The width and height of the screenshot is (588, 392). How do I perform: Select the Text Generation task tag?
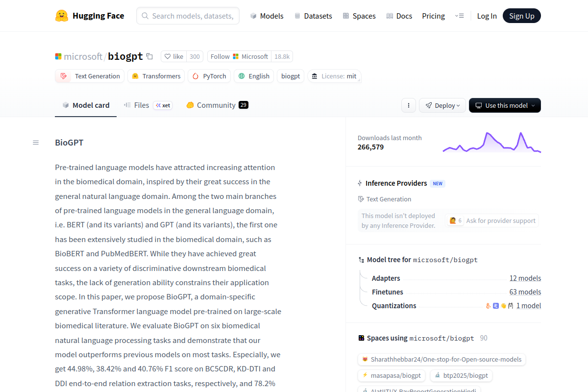pyautogui.click(x=91, y=76)
